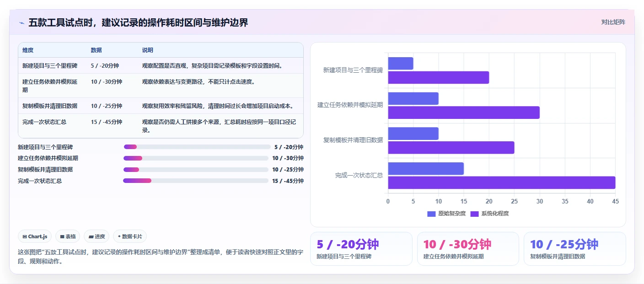This screenshot has width=644, height=284.
Task: Click the progress list label 新建项目与三个里程碑
Action: (x=45, y=147)
